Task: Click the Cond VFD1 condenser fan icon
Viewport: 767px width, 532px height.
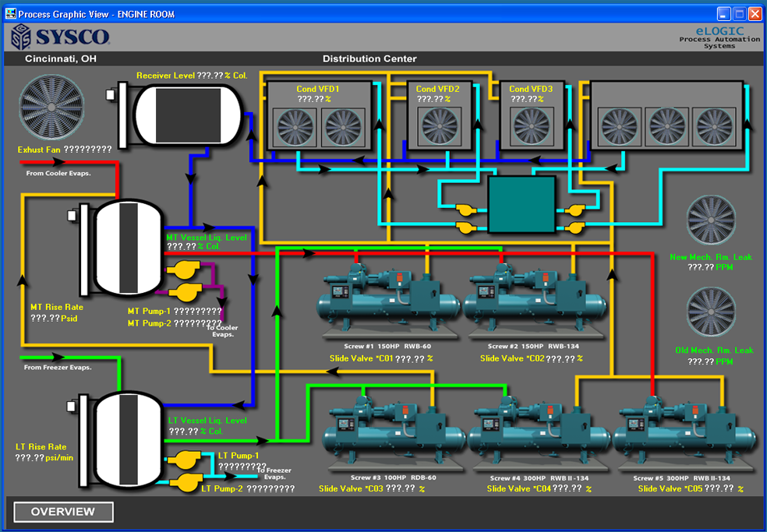Action: (x=293, y=128)
